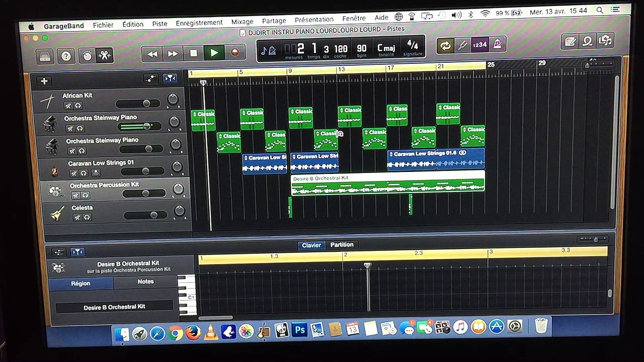
Task: Open the Piste menu
Action: [159, 24]
